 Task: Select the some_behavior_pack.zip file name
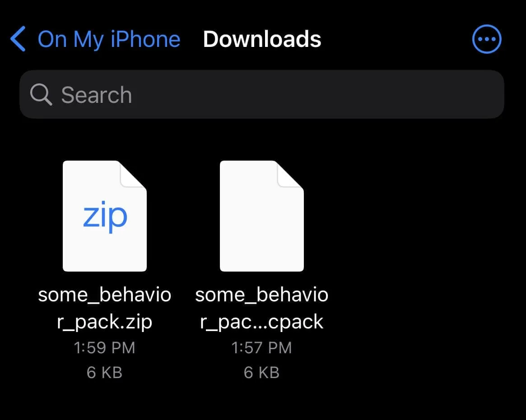tap(105, 308)
